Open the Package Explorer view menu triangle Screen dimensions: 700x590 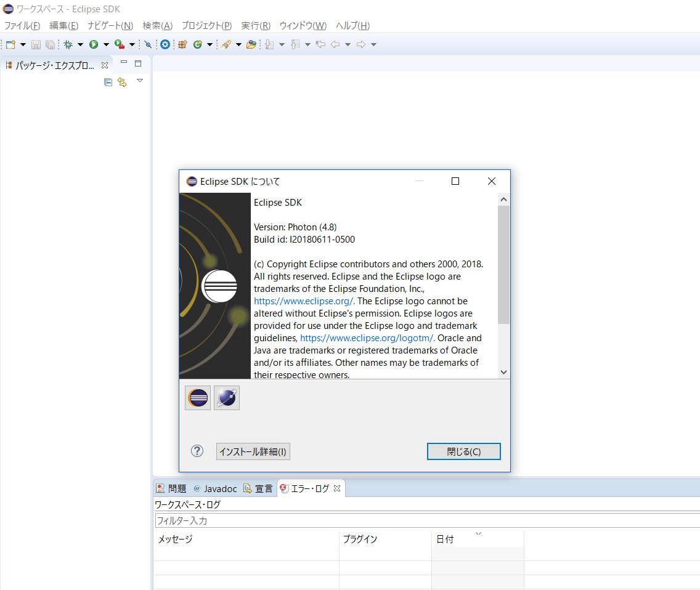click(140, 81)
